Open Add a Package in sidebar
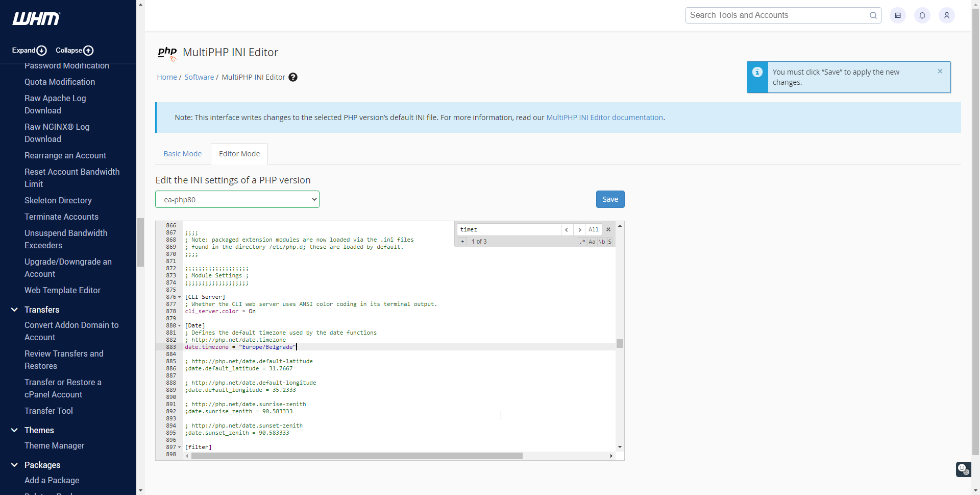 pos(52,480)
